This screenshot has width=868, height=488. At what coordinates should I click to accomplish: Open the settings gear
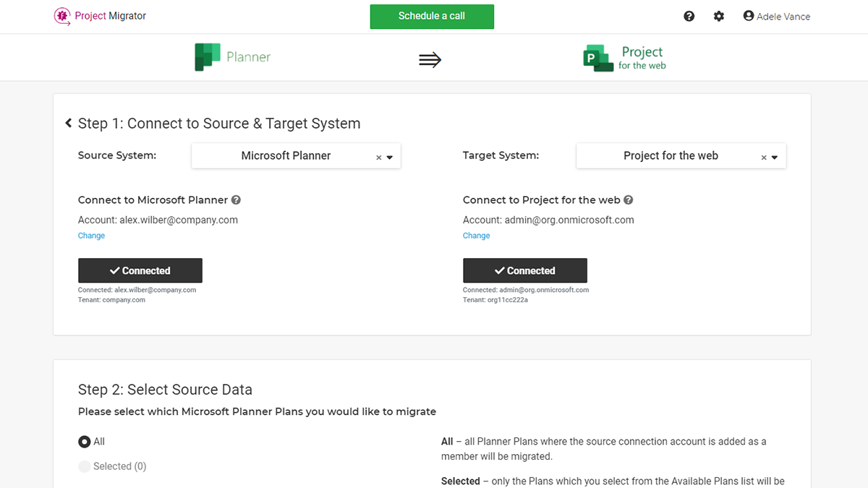click(718, 15)
